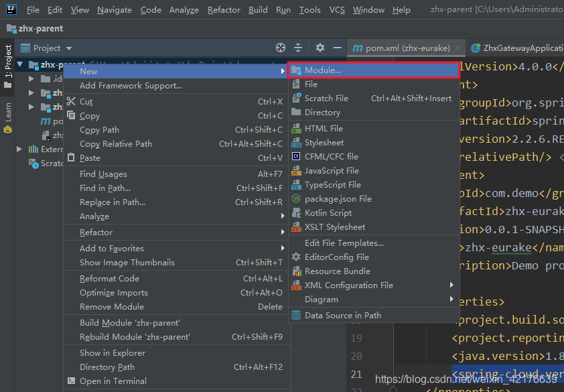The height and width of the screenshot is (392, 564).
Task: Create a new Stylesheet
Action: coord(374,143)
